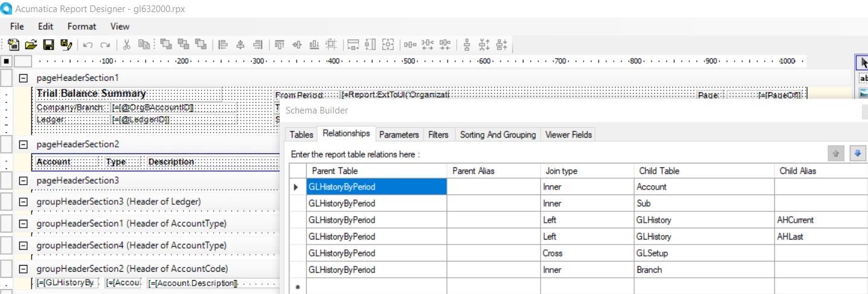Select the Child Table cell 'Sub'
This screenshot has height=294, width=868.
[x=704, y=203]
